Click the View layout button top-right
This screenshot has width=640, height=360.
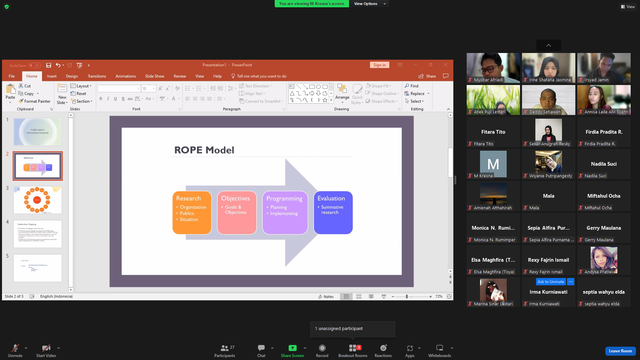[628, 7]
